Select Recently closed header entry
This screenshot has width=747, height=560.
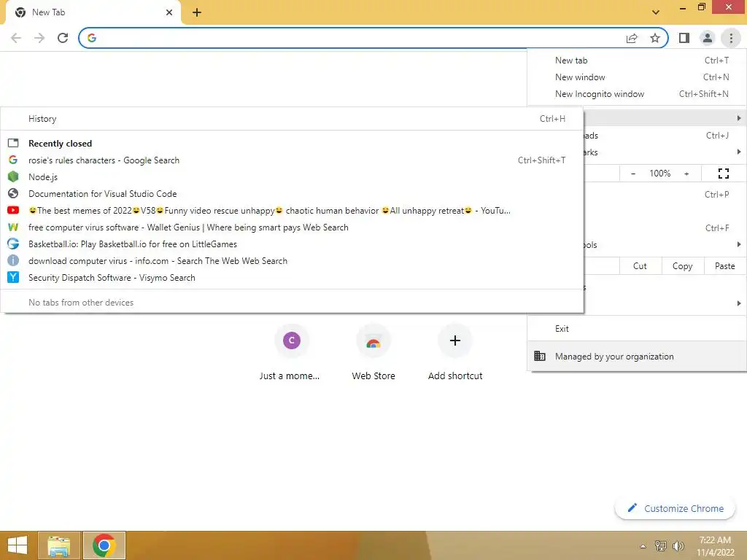292,144
